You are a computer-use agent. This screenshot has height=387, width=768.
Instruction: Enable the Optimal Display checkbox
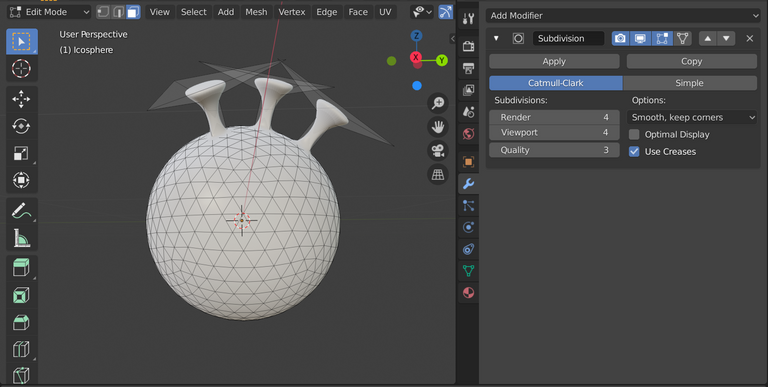[634, 134]
